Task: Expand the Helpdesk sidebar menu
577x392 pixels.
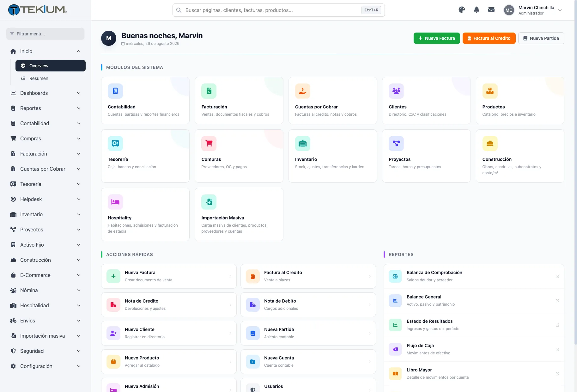Action: click(46, 199)
